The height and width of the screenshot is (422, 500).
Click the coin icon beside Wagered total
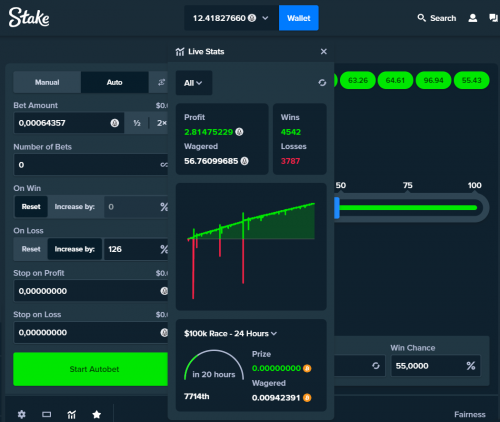(245, 161)
